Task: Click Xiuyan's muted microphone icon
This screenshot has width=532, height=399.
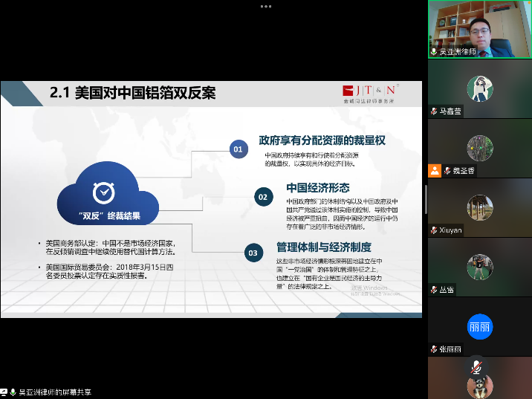Action: click(x=434, y=230)
